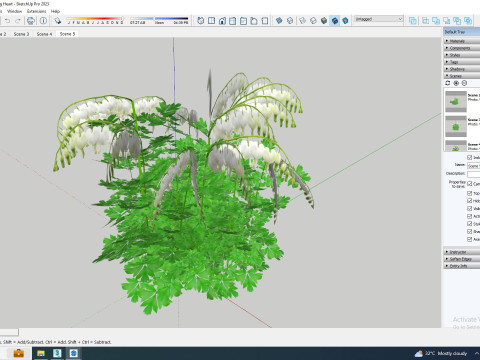
Task: Toggle the Camera Location property checkbox
Action: 470,184
